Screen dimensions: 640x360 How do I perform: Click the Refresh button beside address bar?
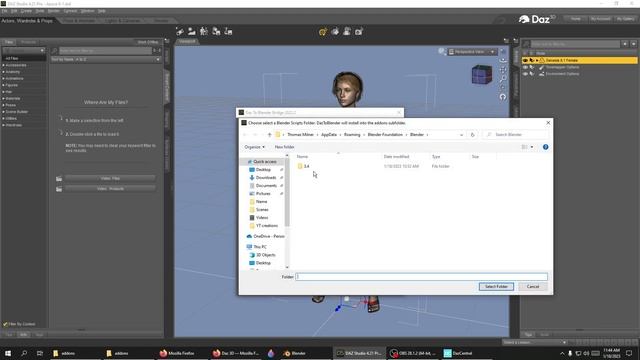472,135
